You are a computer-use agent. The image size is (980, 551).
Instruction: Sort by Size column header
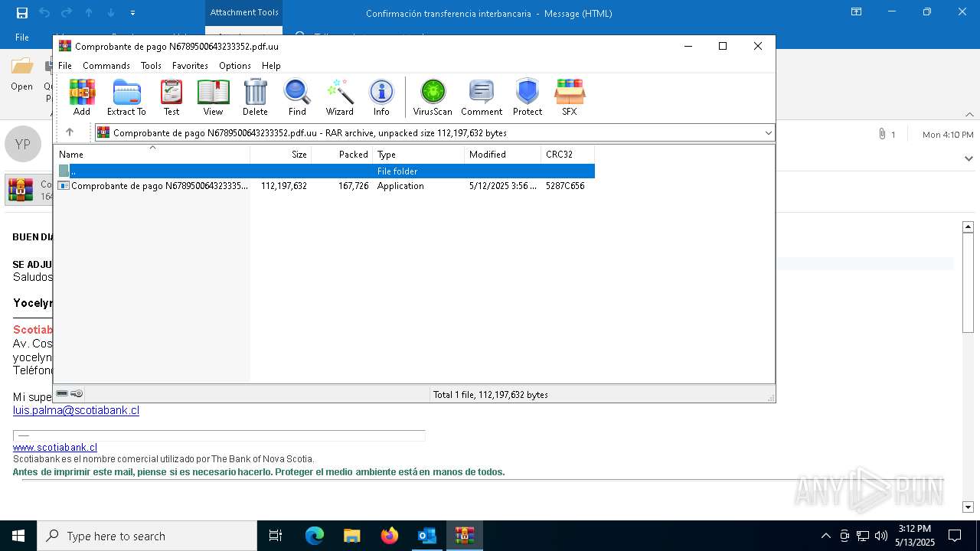pyautogui.click(x=281, y=154)
